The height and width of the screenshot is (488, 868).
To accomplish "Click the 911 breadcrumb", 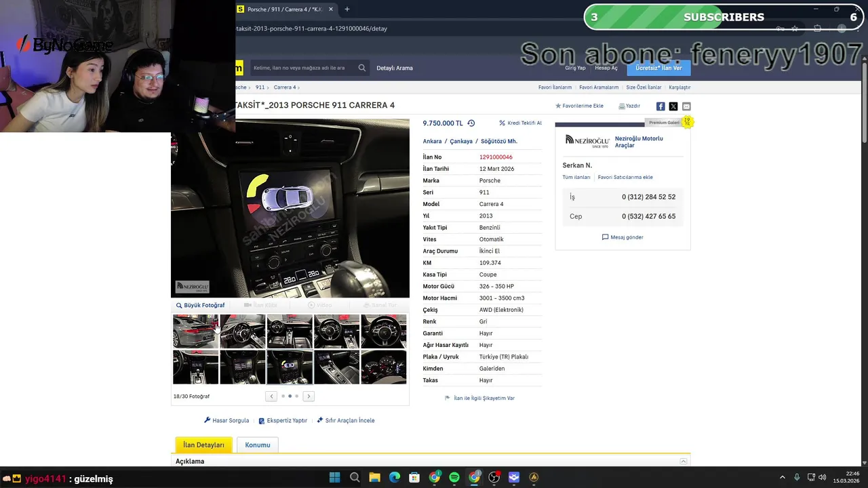I will 260,87.
